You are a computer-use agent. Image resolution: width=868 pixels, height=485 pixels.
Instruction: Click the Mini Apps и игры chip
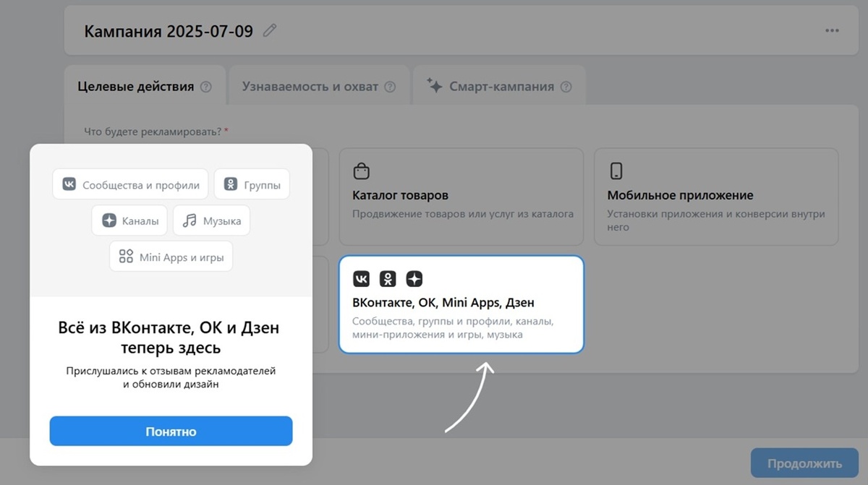pyautogui.click(x=171, y=257)
